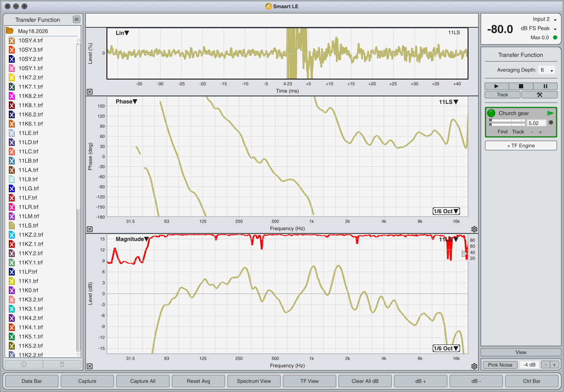
Task: Open the May18.2026 folder icon
Action: pos(9,31)
